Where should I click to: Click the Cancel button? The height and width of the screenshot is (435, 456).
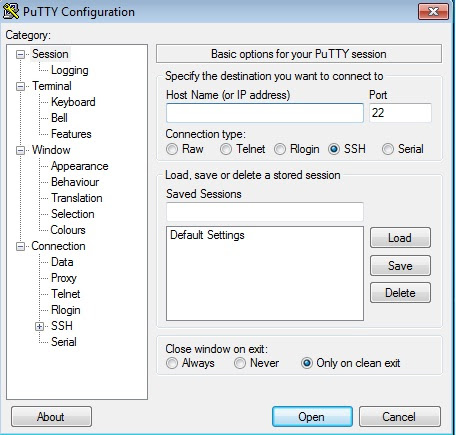399,417
